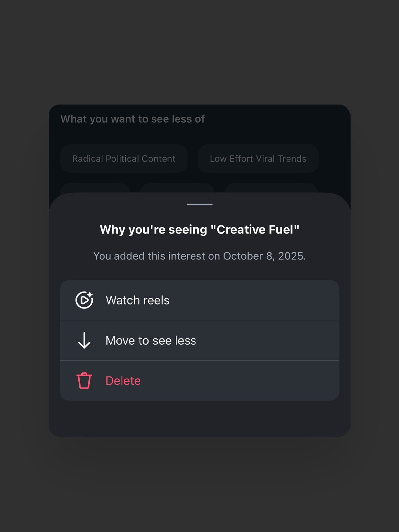Click the "Creative Fuel" interest name in title

point(255,230)
